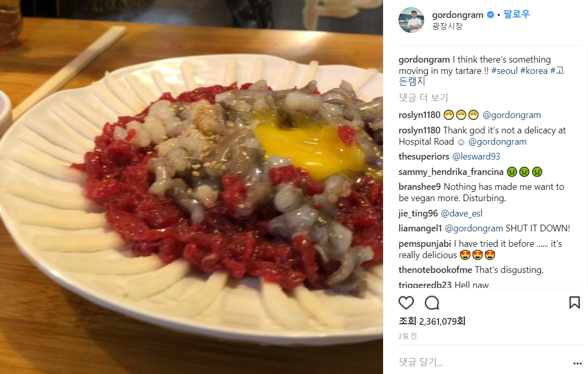588x374 pixels.
Task: Click the blue verified badge
Action: coord(490,15)
